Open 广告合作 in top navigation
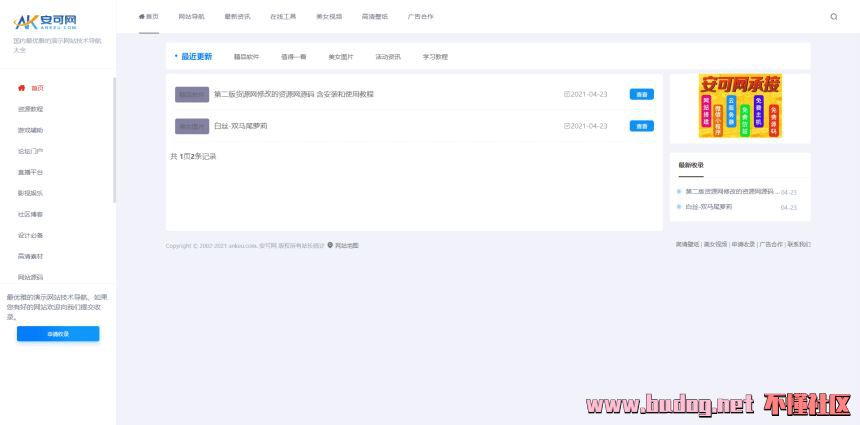The width and height of the screenshot is (860, 425). point(421,16)
